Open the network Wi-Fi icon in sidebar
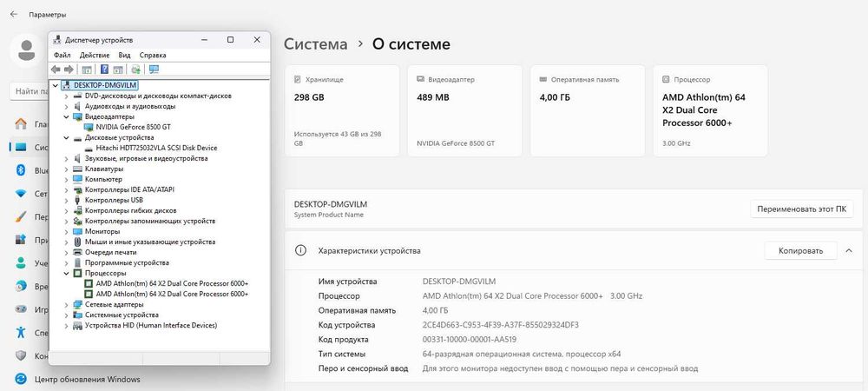This screenshot has width=868, height=391. (21, 194)
